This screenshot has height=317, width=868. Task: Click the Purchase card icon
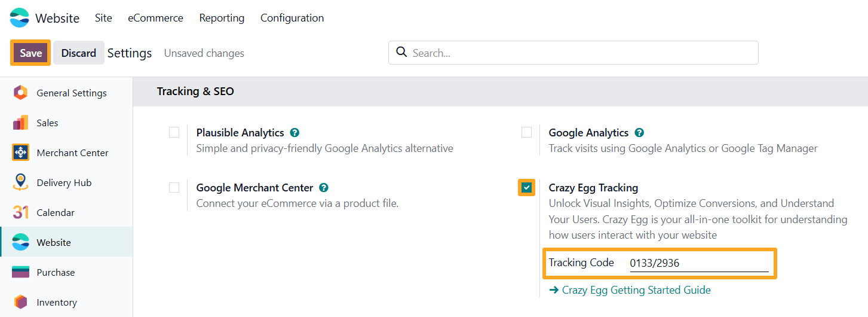coord(20,272)
